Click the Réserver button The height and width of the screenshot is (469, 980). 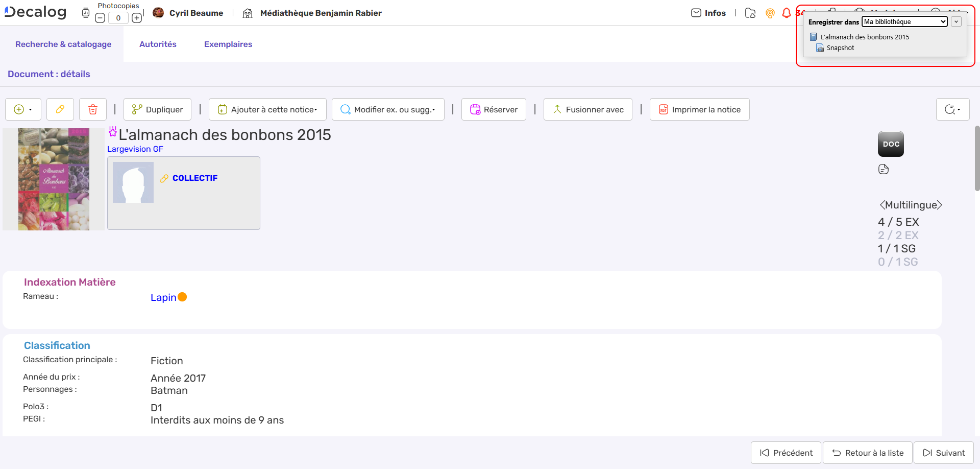[493, 109]
